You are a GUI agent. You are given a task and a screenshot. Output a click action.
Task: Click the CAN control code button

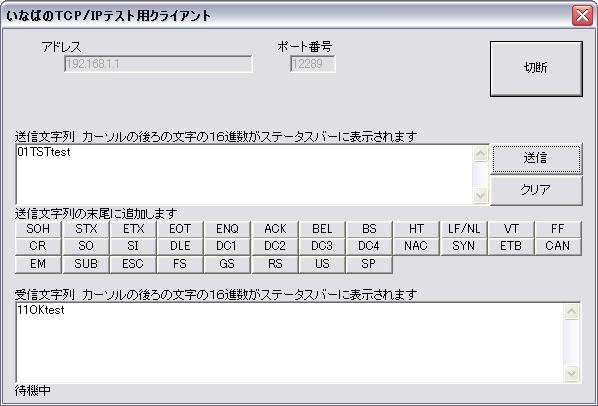pos(558,246)
